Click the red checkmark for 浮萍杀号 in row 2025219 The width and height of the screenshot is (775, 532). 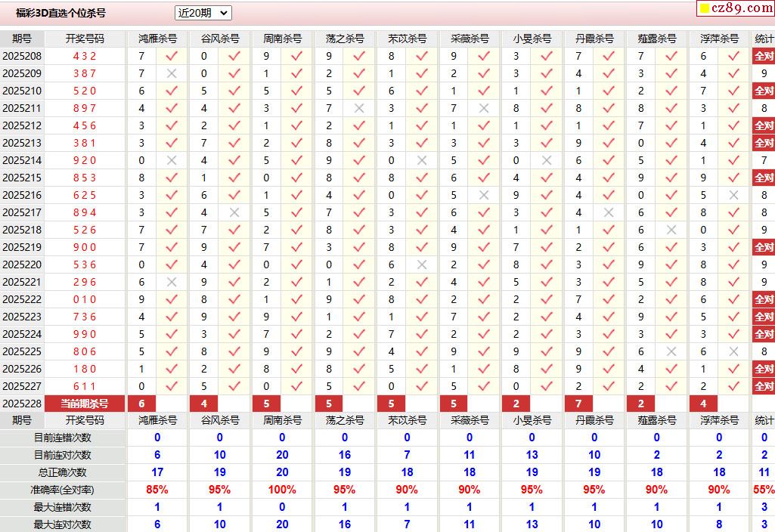pos(734,247)
